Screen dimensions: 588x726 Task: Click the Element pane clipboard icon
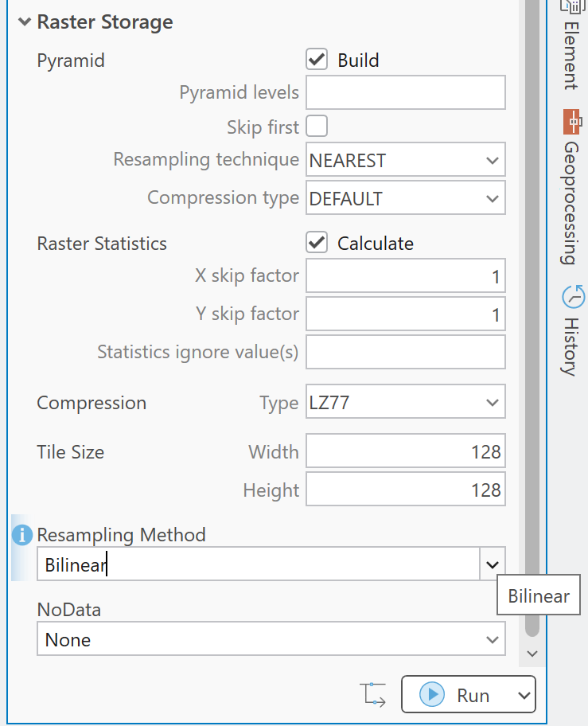click(572, 6)
